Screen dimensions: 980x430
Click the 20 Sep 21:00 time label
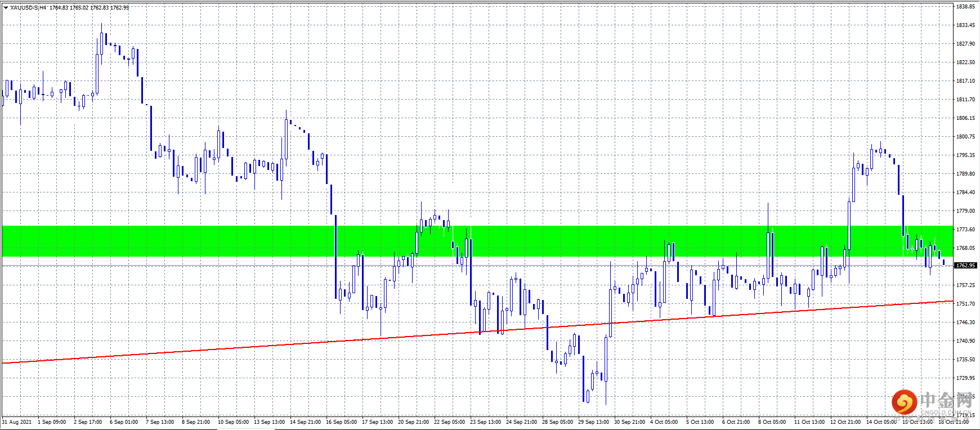coord(414,422)
